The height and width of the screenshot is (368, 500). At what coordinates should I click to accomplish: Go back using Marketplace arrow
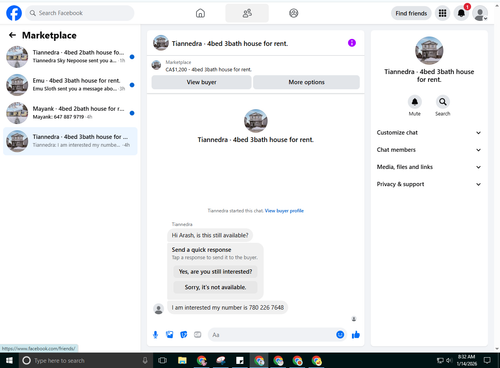pyautogui.click(x=12, y=35)
